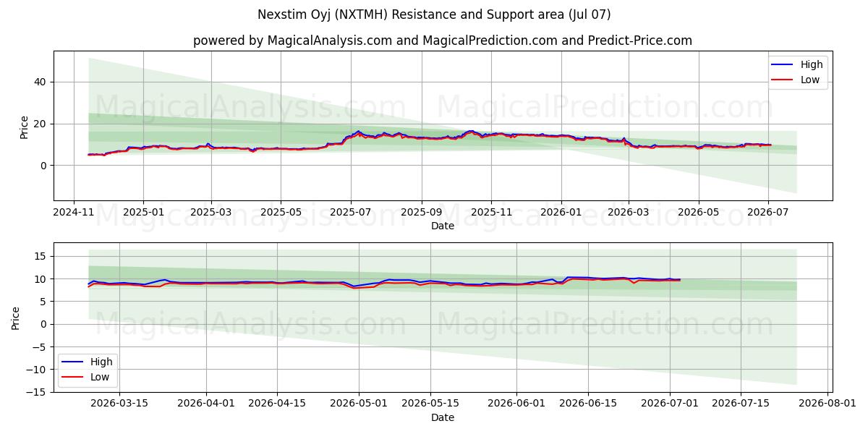Click "High" in the bottom chart legend

pos(101,362)
